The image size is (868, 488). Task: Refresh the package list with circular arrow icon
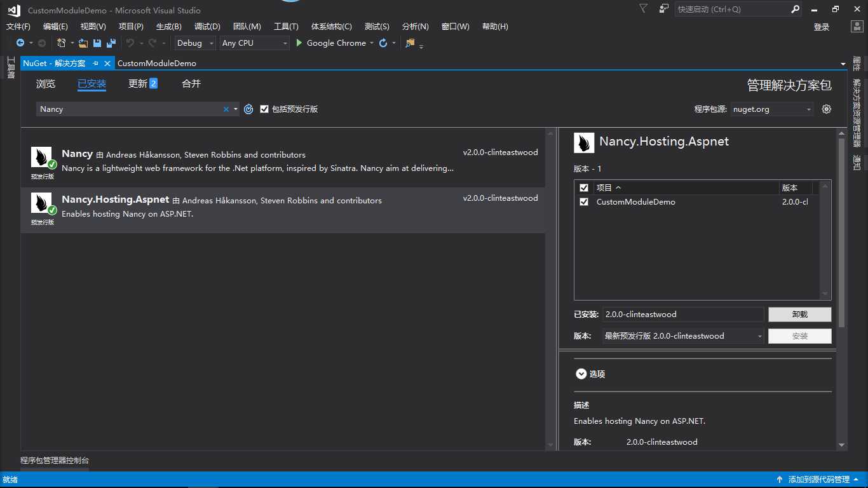tap(248, 109)
